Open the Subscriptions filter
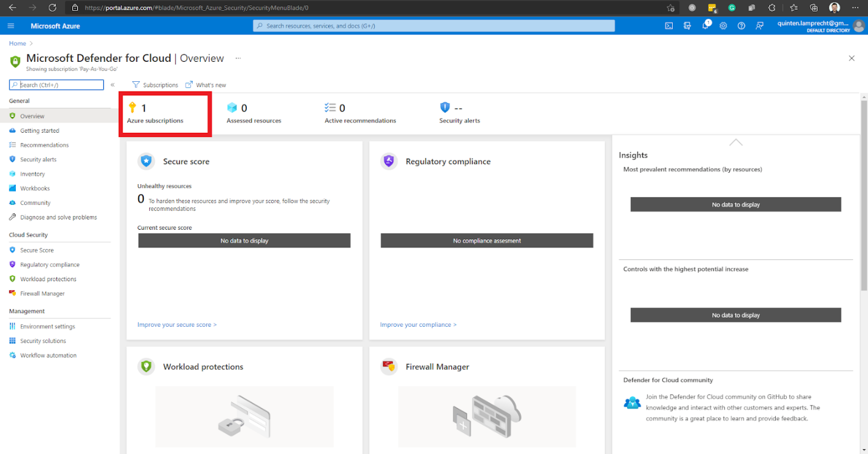868x454 pixels. click(x=155, y=85)
